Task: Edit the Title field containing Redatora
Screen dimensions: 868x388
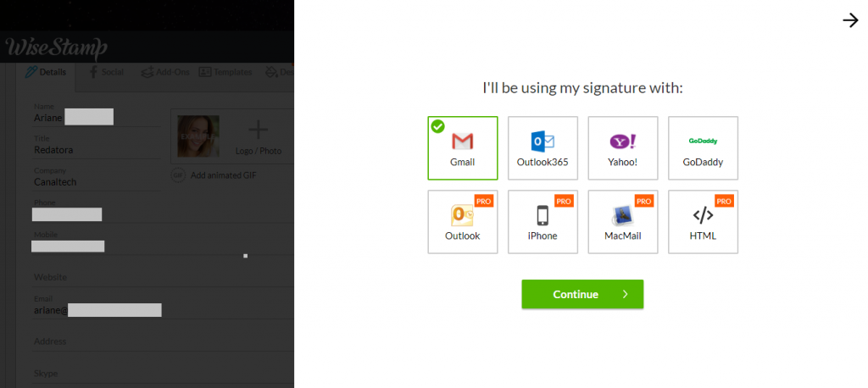Action: (97, 145)
